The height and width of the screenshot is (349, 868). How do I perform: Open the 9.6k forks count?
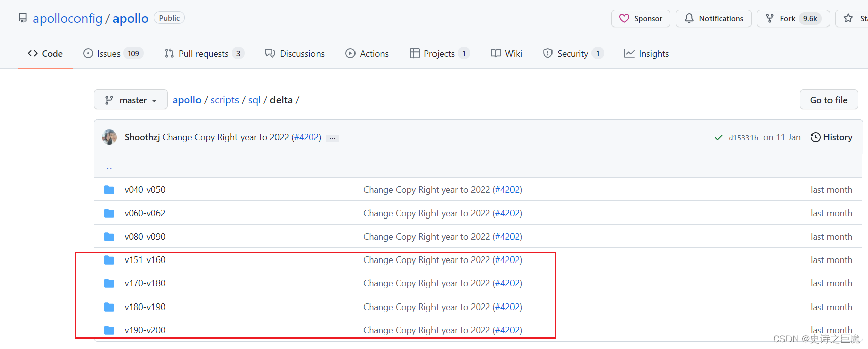tap(810, 19)
